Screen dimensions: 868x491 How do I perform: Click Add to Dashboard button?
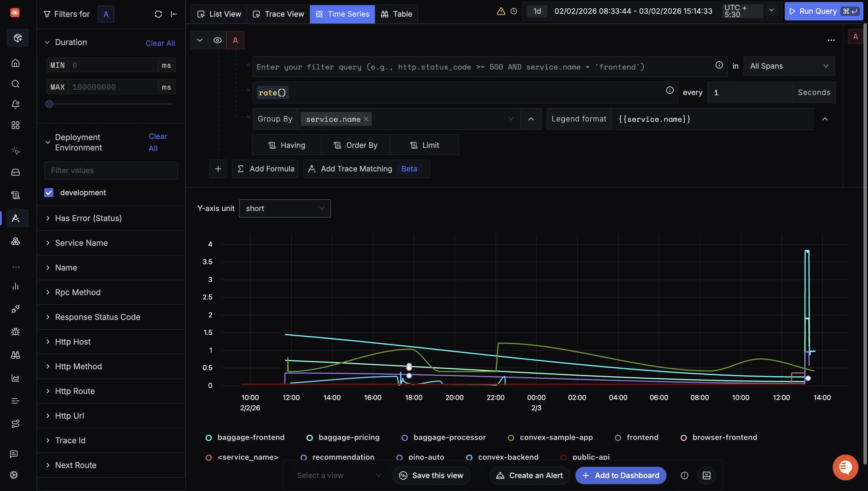(x=621, y=475)
